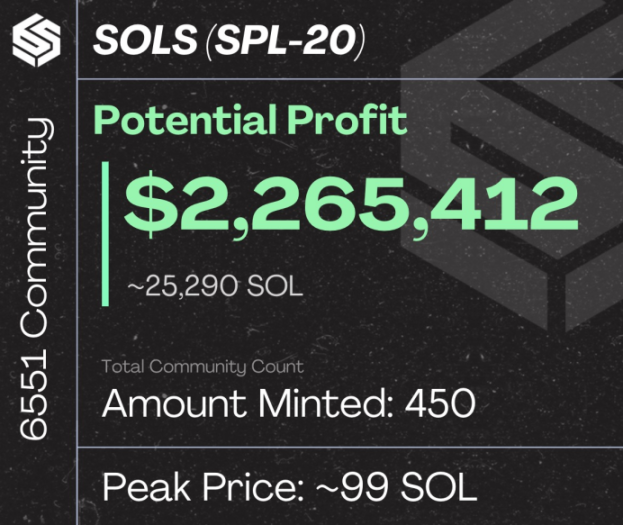Click the (SPL-20) text in the header
Screen dimensions: 623x525
click(284, 40)
